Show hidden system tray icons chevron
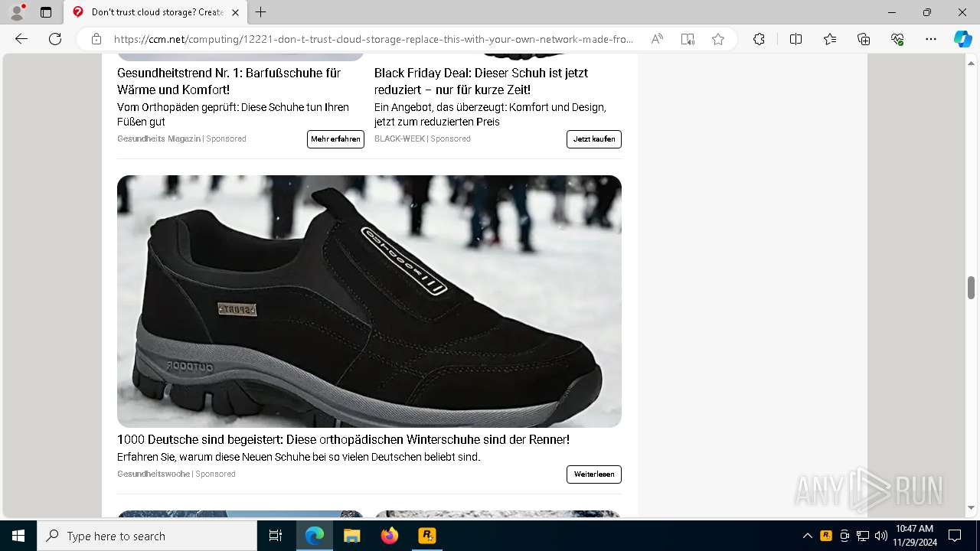This screenshot has height=551, width=980. tap(807, 536)
